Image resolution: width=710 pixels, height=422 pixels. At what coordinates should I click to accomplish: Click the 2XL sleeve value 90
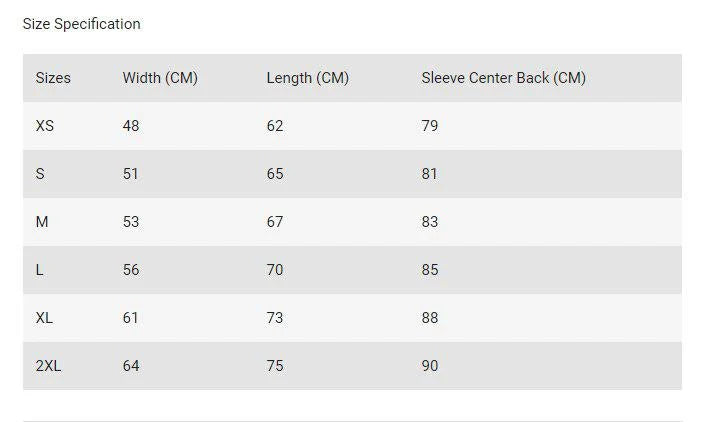[x=430, y=366]
